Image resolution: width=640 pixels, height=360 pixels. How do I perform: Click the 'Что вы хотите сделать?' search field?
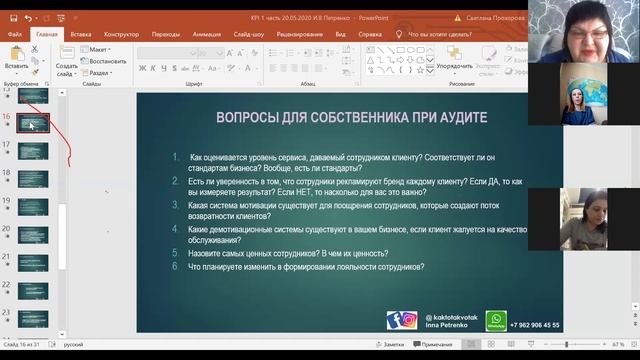click(440, 35)
